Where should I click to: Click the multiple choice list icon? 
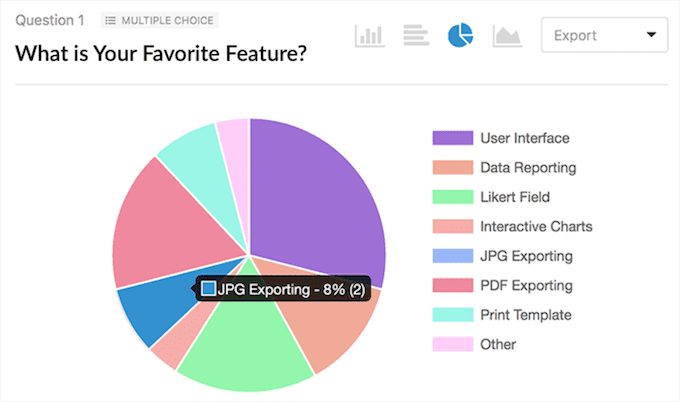coord(111,20)
